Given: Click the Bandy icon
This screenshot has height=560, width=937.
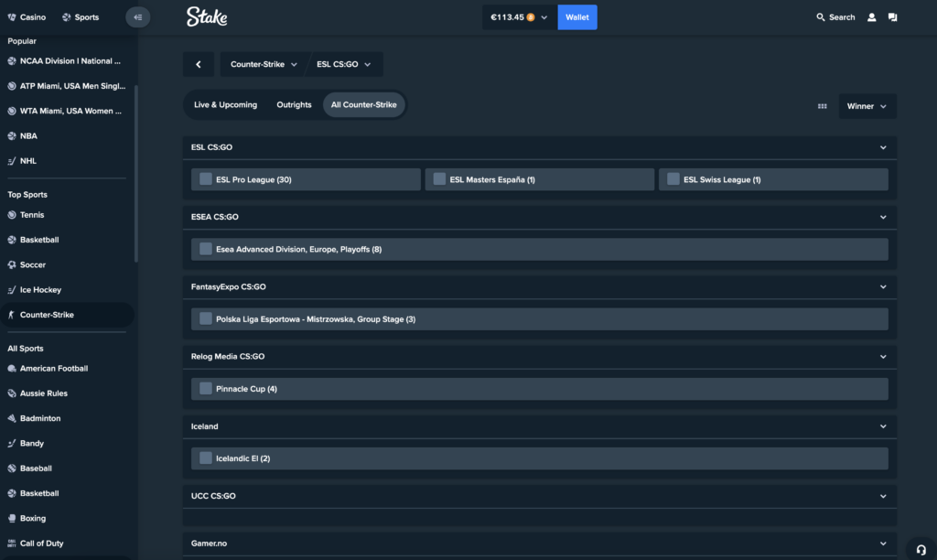Looking at the screenshot, I should [11, 444].
